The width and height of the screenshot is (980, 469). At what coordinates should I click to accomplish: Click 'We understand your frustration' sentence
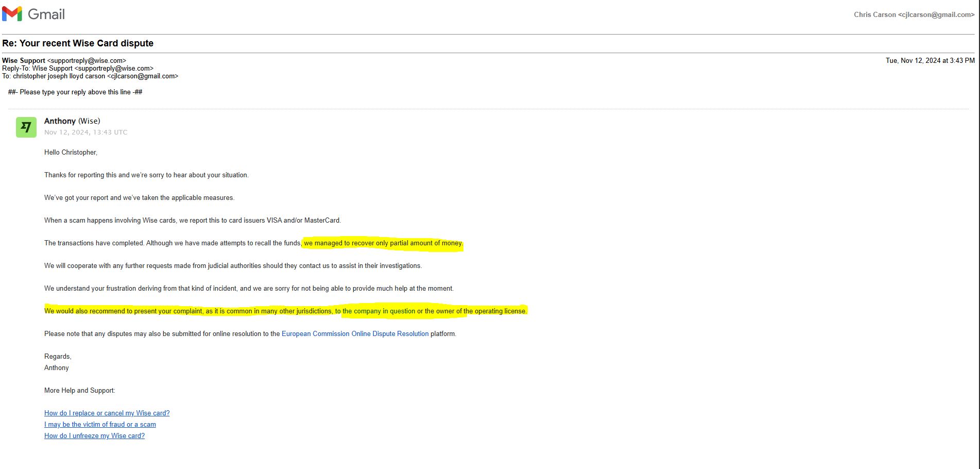(x=249, y=288)
